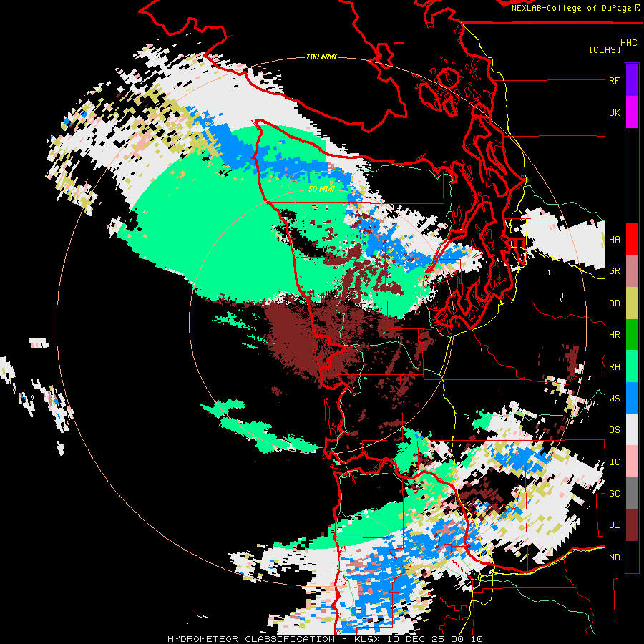Click the 'WS' legend label

614,399
